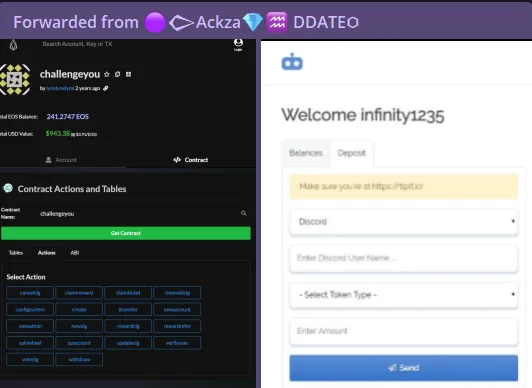Open the Discord platform dropdown

pos(404,222)
